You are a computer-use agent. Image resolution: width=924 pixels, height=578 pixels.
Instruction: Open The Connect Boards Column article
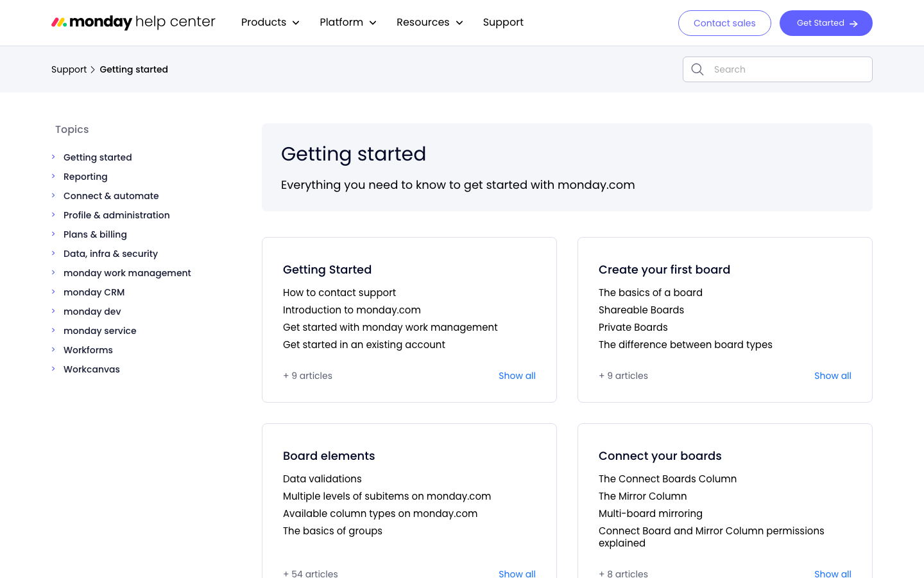coord(667,479)
